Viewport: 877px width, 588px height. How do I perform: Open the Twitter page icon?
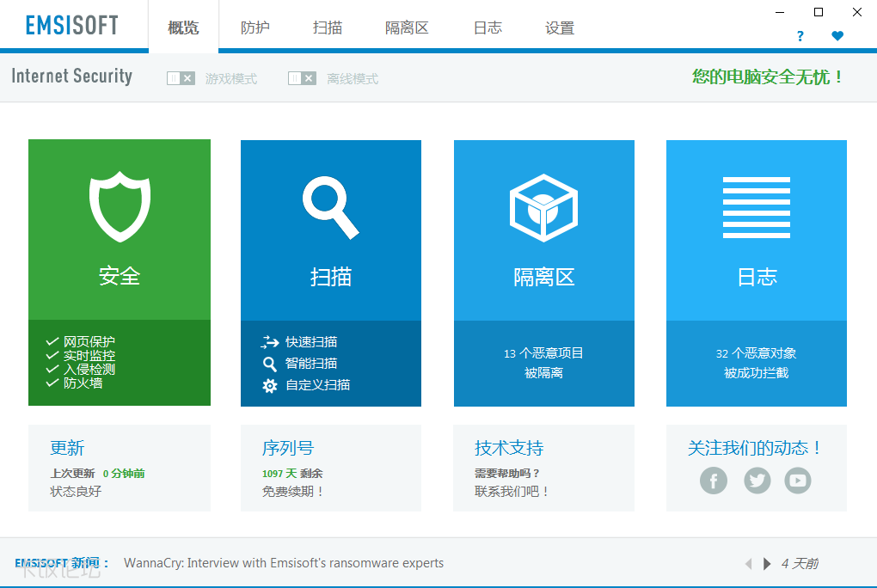[757, 481]
